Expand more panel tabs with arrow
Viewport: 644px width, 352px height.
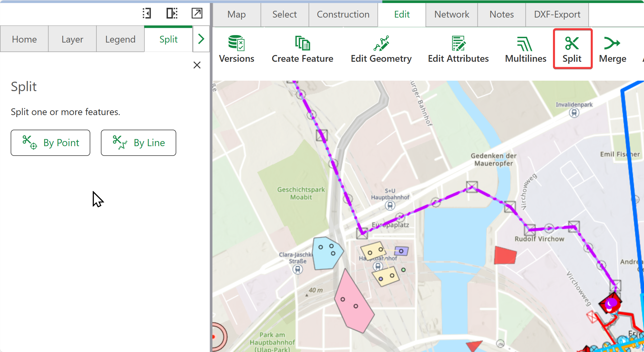pyautogui.click(x=201, y=39)
